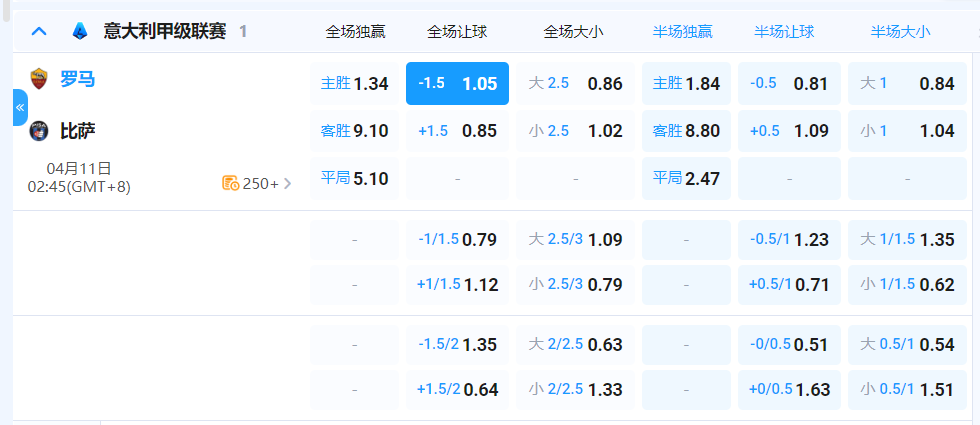Pick half-time handicap +0.5 at 1.09
980x425 pixels.
click(789, 131)
